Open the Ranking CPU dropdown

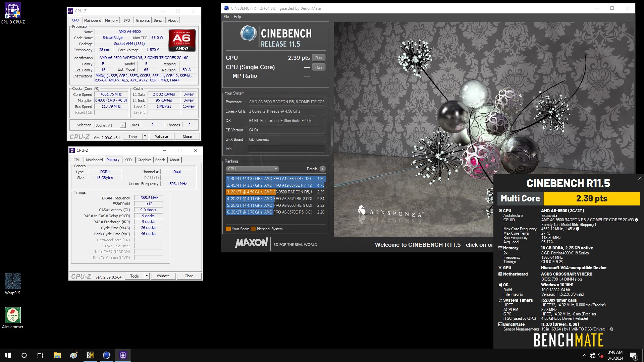tap(253, 169)
